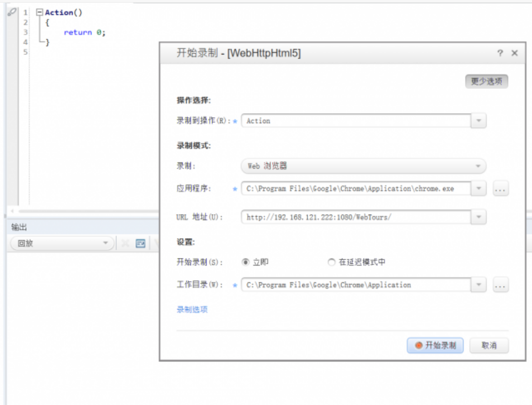Collapse the Action() code block
Screen dimensions: 532x405
[40, 13]
